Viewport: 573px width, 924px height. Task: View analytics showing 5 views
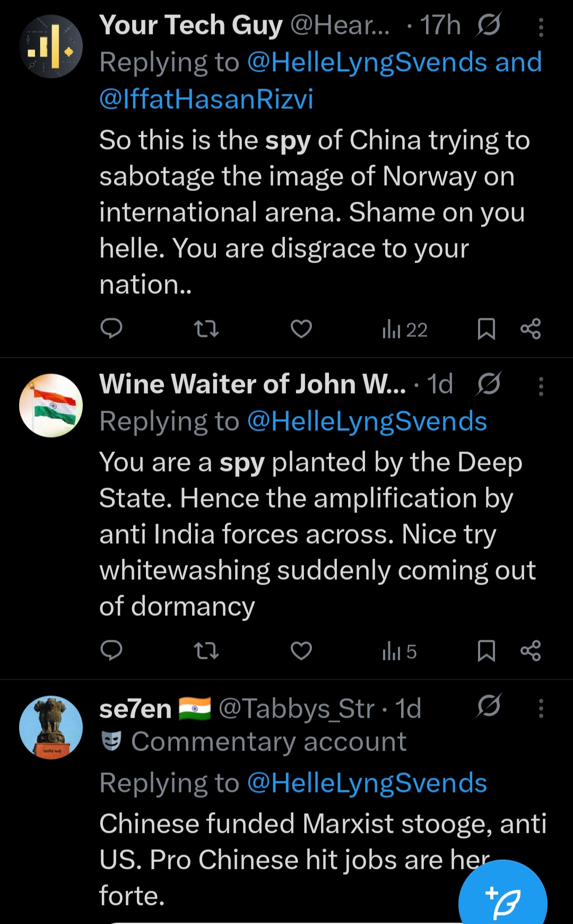pyautogui.click(x=400, y=651)
